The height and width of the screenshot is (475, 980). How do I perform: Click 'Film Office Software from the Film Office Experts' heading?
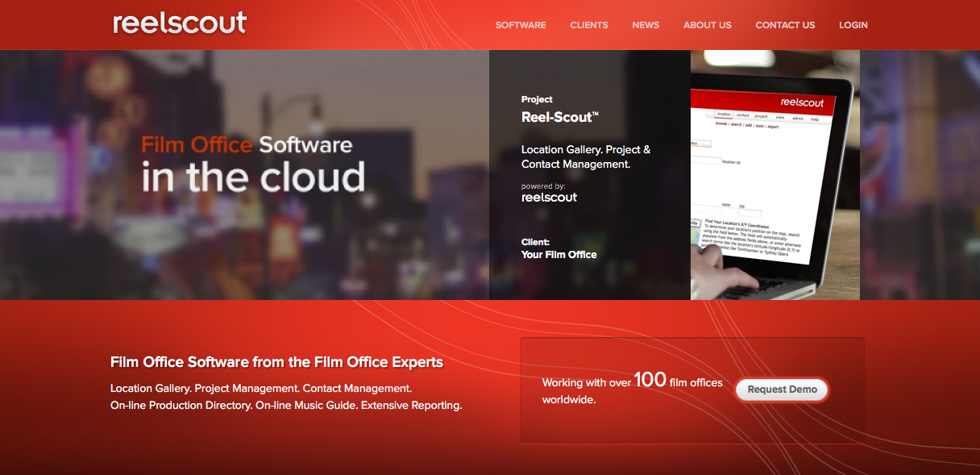276,362
